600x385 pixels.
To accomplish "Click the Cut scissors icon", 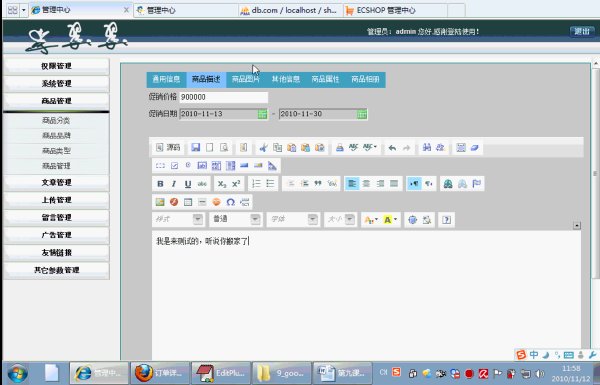I will 264,147.
